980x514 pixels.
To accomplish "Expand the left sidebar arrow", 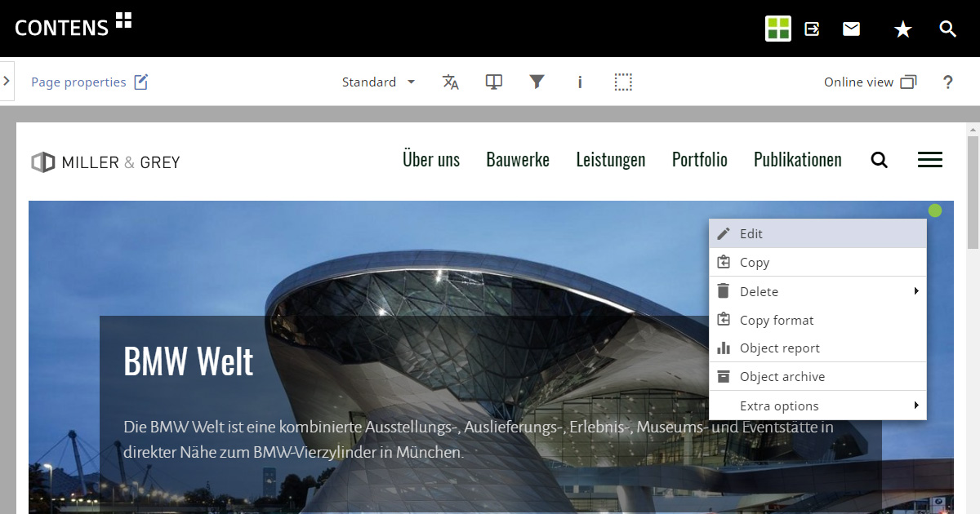I will (7, 81).
